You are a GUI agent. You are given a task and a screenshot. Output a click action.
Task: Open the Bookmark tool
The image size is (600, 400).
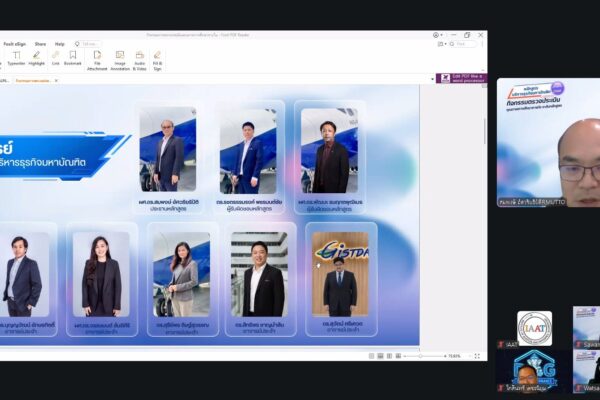[73, 59]
